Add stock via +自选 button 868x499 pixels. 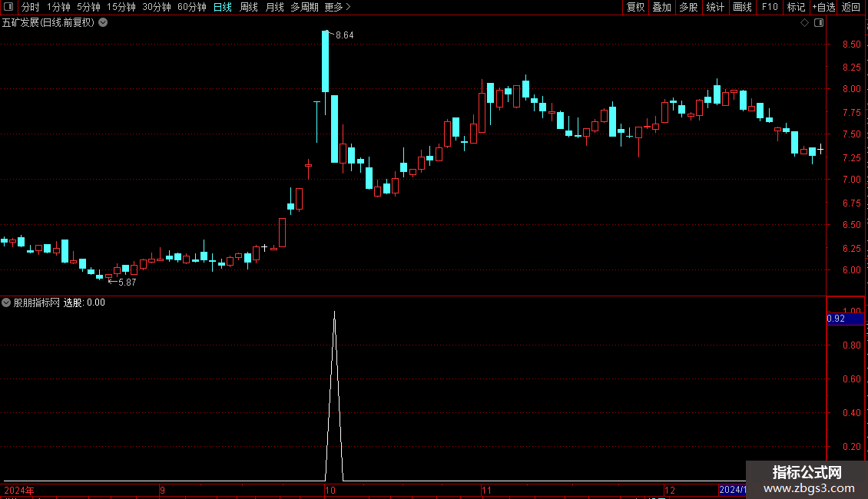coord(823,7)
